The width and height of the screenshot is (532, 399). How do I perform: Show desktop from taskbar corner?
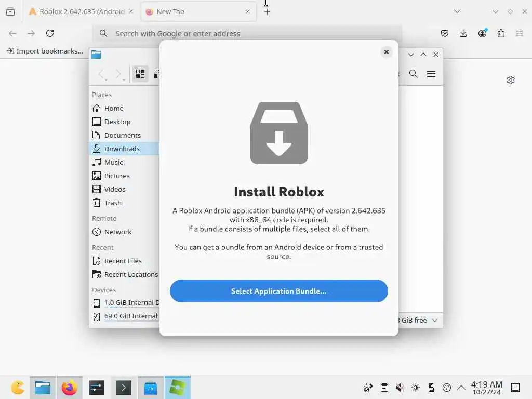(x=515, y=388)
